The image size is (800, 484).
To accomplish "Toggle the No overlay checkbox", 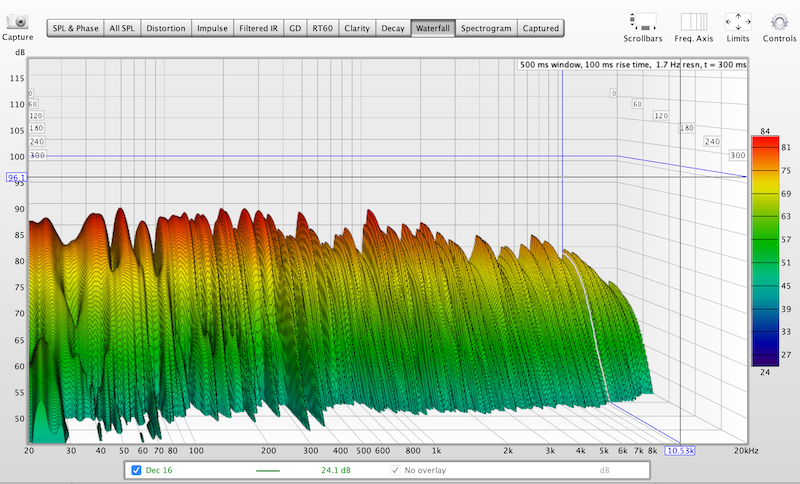I will point(395,470).
